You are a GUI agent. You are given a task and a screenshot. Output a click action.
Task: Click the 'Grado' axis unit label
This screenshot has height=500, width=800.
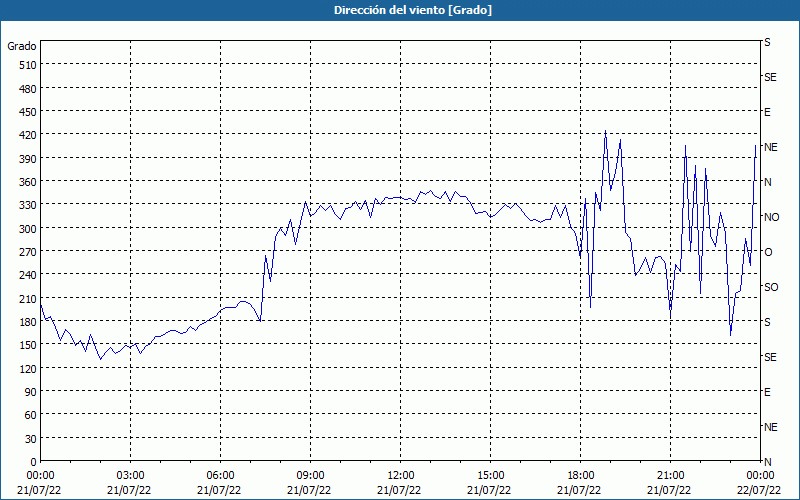pos(22,46)
